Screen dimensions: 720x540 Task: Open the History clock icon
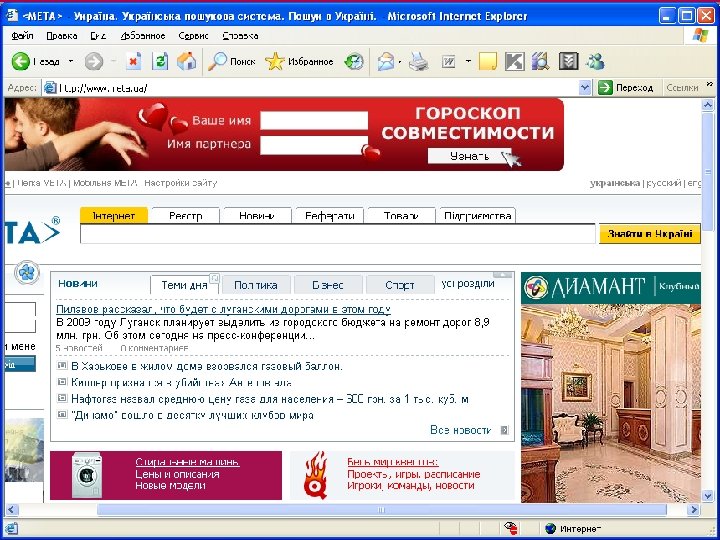pyautogui.click(x=354, y=62)
